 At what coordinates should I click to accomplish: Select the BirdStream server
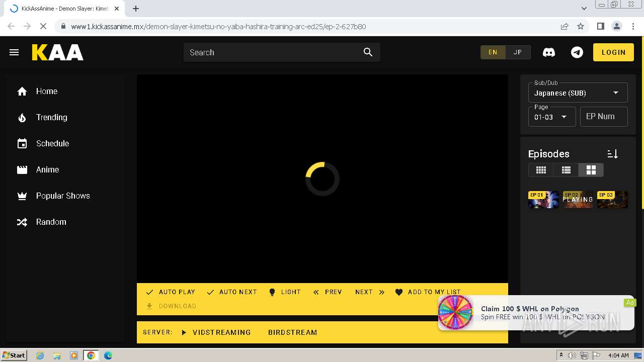click(x=293, y=332)
